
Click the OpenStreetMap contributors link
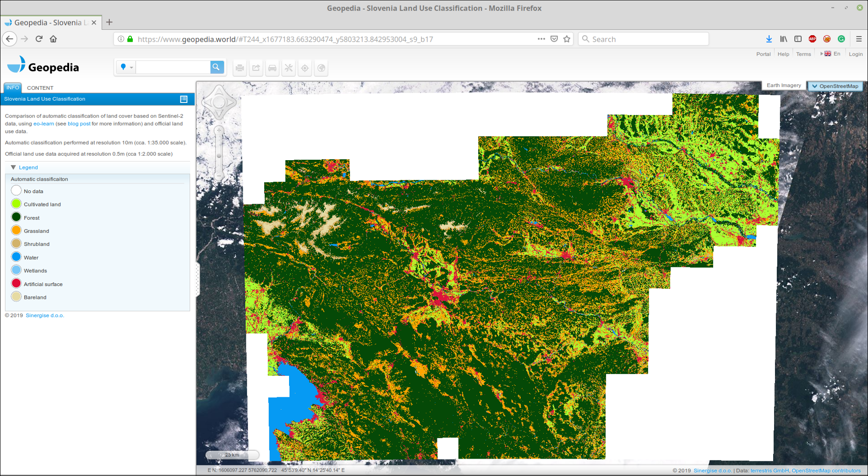pos(826,471)
